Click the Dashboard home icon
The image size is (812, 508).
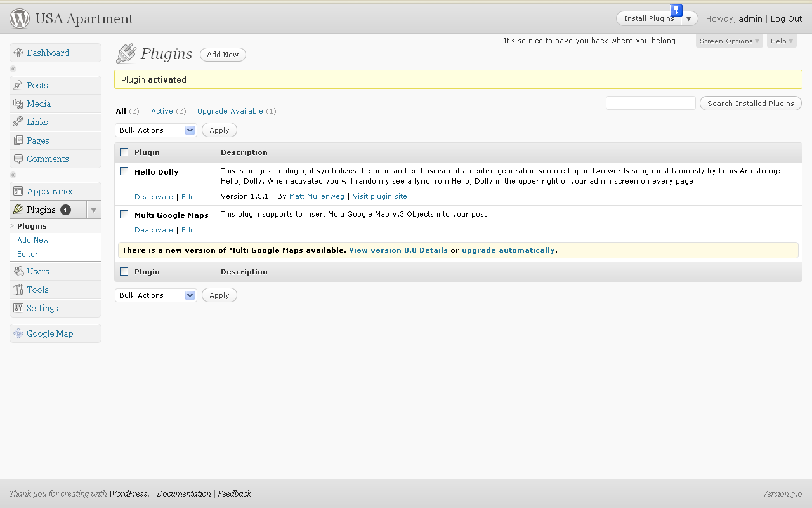pos(18,53)
